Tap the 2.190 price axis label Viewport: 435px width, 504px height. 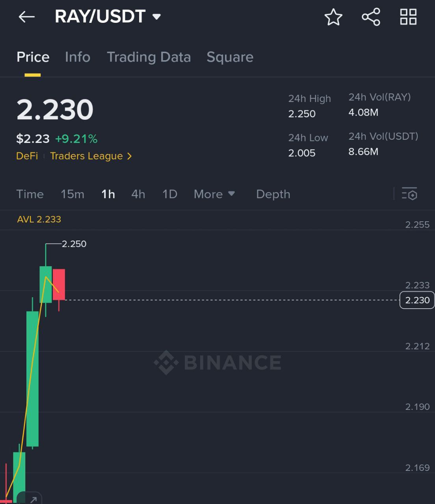417,407
